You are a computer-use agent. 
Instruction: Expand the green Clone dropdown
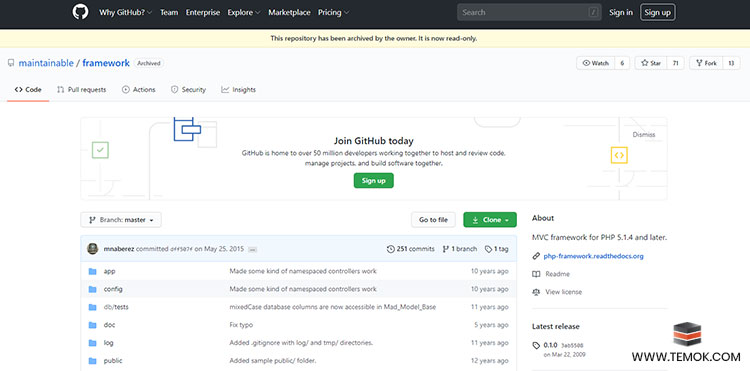(x=490, y=220)
